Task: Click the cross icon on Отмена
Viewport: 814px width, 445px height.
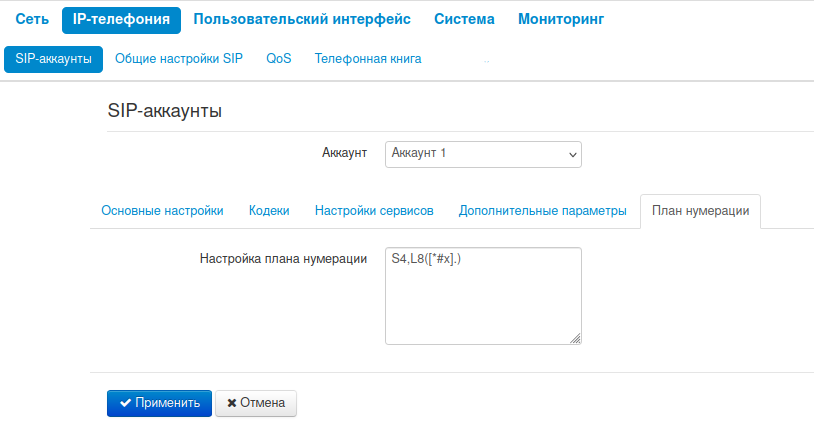Action: (x=232, y=403)
